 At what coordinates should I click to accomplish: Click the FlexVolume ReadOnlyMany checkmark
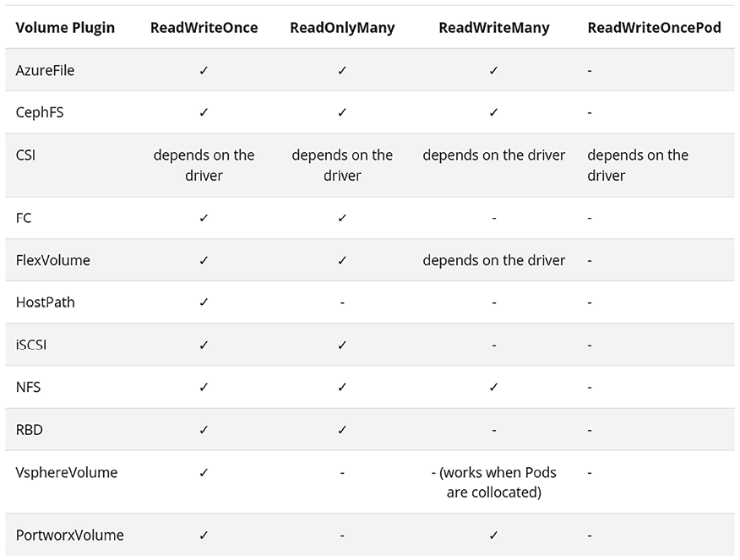(x=342, y=261)
